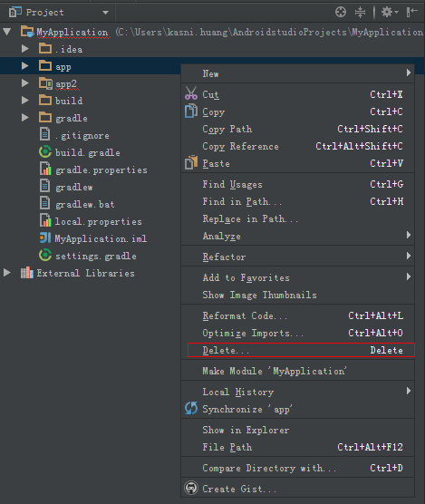
Task: Click the scroll from source crosshair icon
Action: (x=341, y=12)
